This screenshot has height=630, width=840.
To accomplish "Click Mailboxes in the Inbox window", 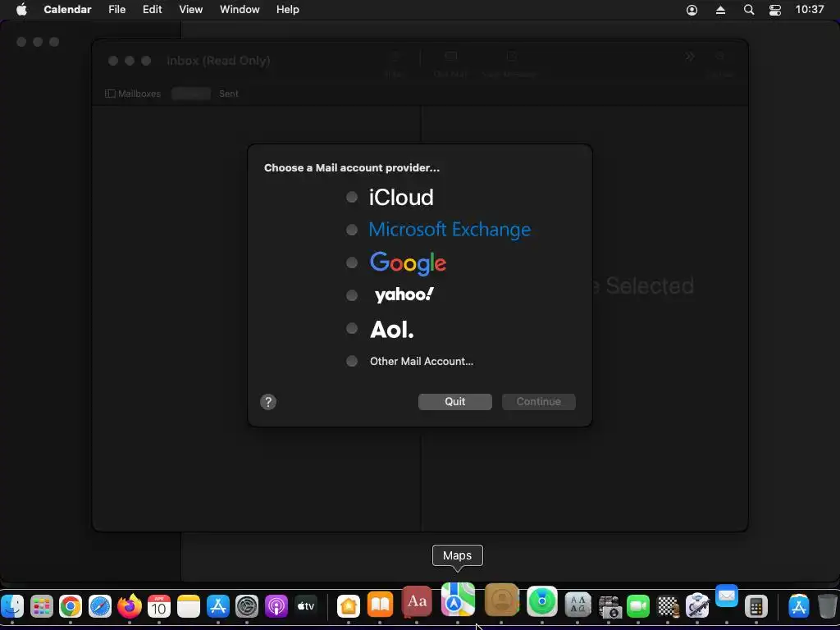I will tap(133, 94).
